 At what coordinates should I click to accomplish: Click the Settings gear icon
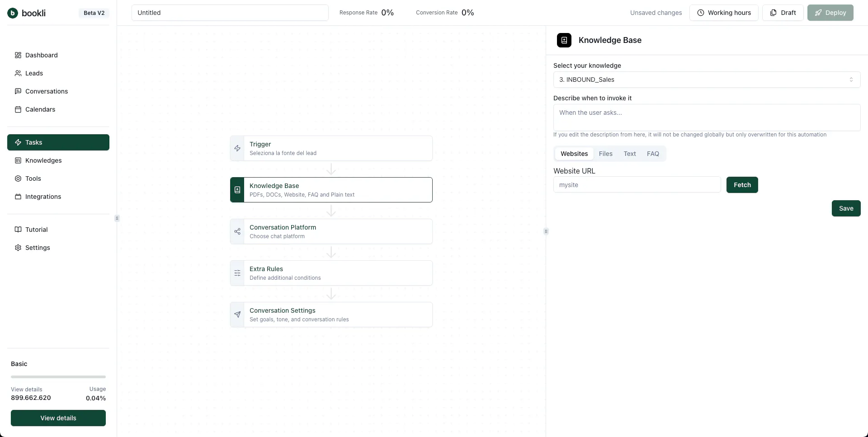click(x=18, y=248)
